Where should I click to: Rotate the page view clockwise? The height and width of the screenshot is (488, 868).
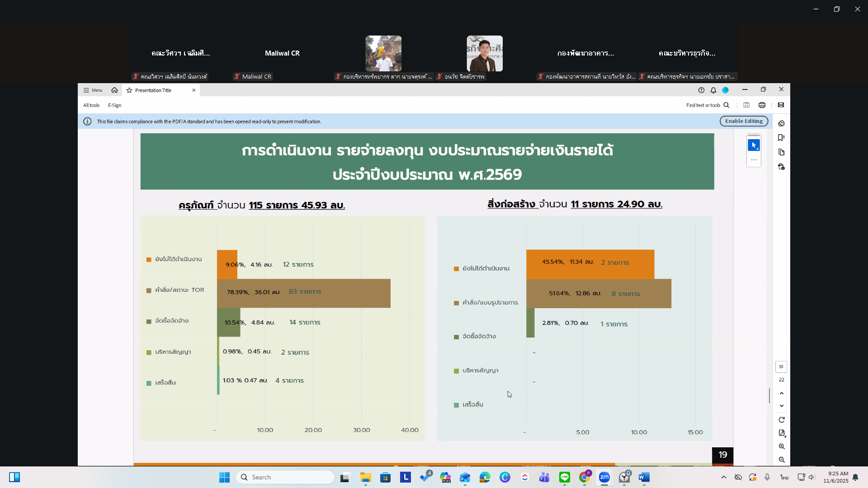[x=782, y=420]
